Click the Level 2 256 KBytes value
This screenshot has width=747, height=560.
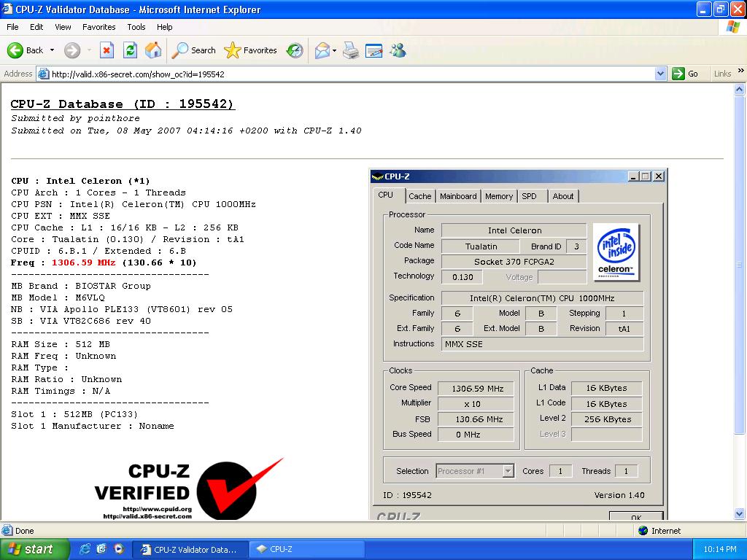tap(607, 419)
